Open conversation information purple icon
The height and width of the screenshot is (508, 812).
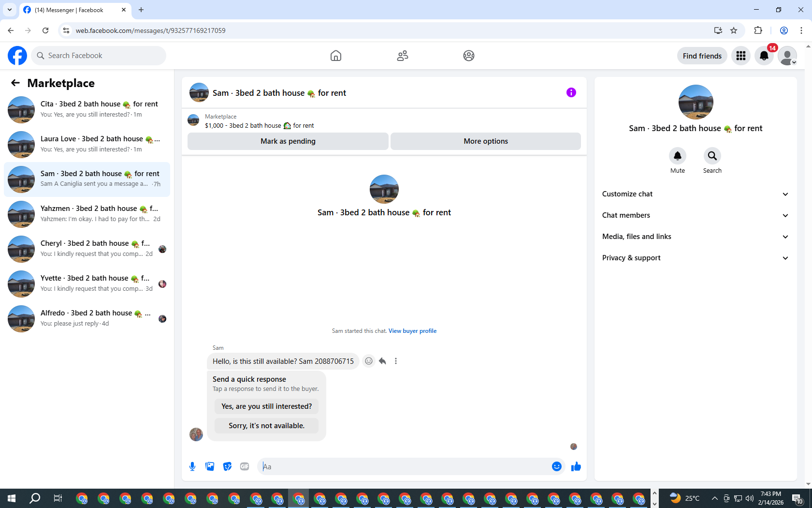point(571,92)
